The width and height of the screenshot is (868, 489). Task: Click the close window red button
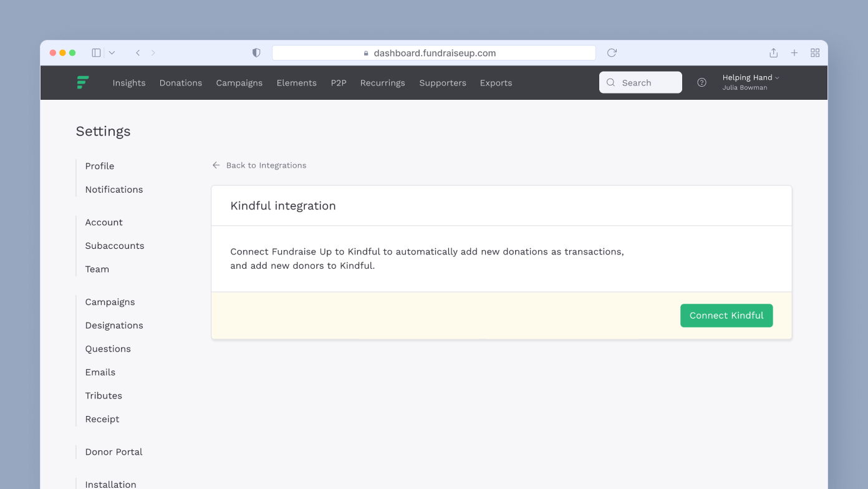pyautogui.click(x=53, y=53)
